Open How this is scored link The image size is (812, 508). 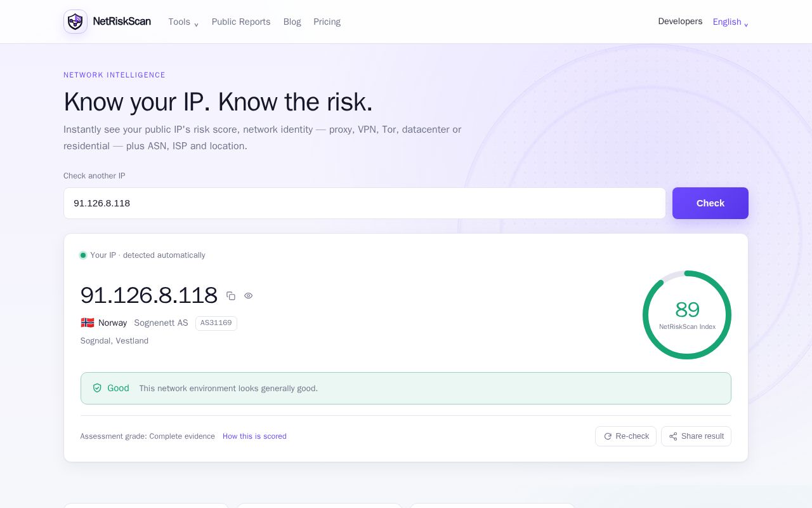[254, 436]
